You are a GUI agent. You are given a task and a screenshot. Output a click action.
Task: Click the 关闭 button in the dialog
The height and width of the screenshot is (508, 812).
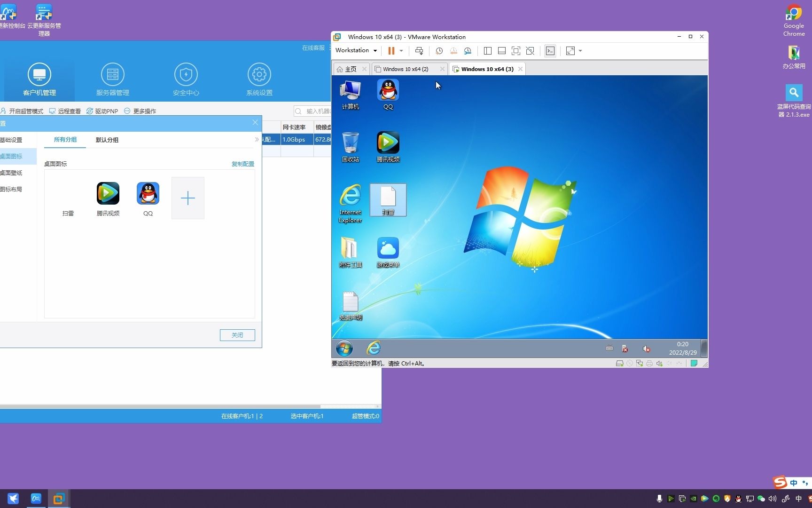237,335
